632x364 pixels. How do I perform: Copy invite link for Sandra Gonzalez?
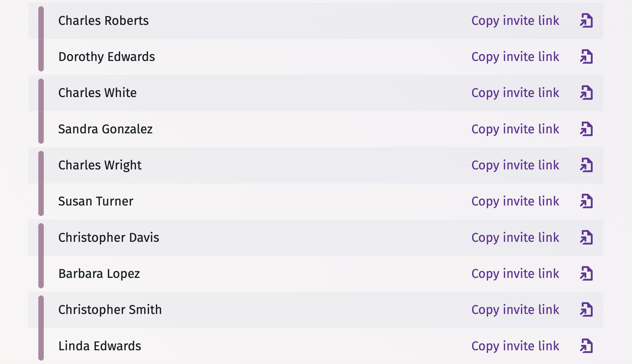coord(515,129)
